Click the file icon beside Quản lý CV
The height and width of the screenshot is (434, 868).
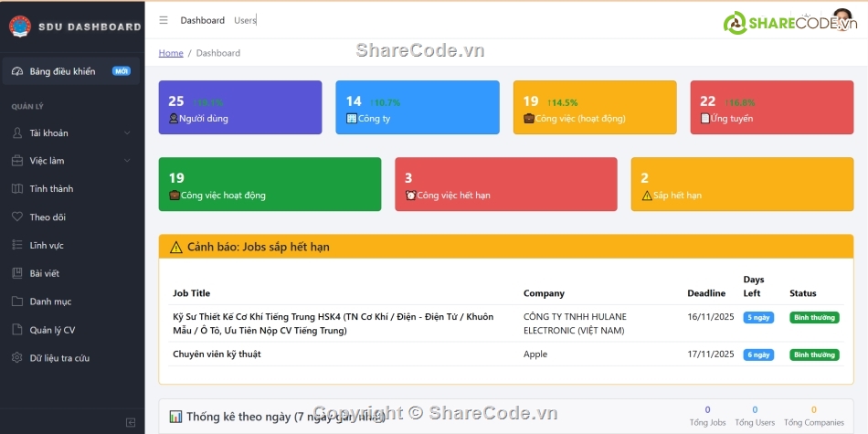pos(17,329)
